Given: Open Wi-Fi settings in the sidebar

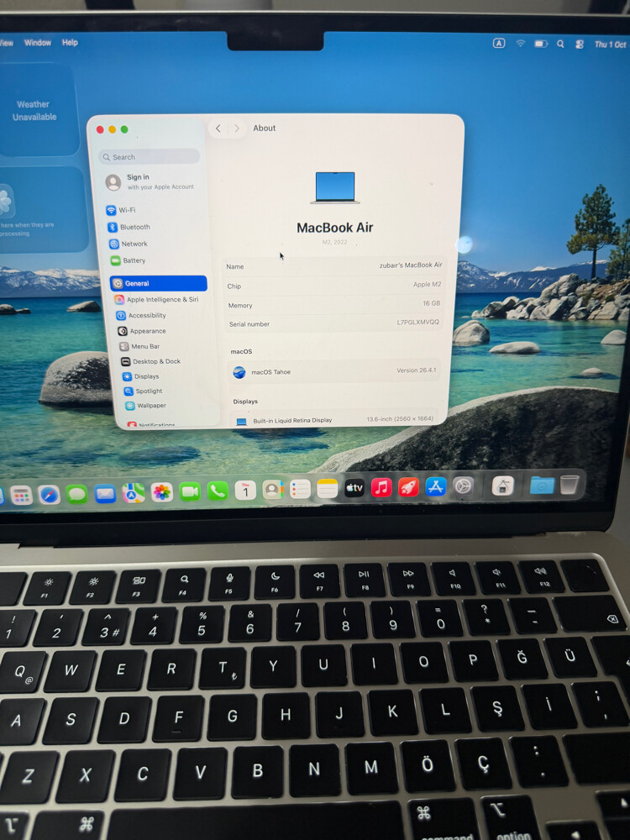Looking at the screenshot, I should point(122,210).
